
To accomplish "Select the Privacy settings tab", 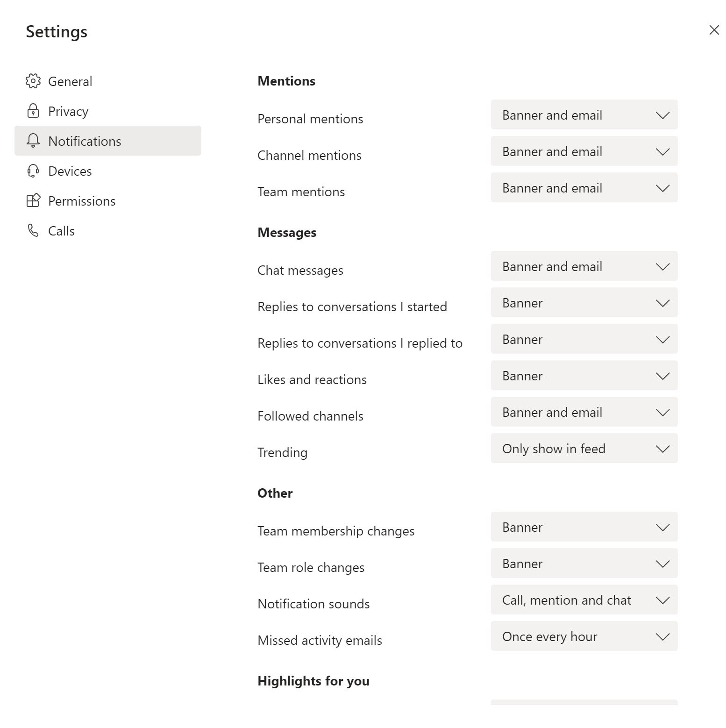I will coord(108,111).
